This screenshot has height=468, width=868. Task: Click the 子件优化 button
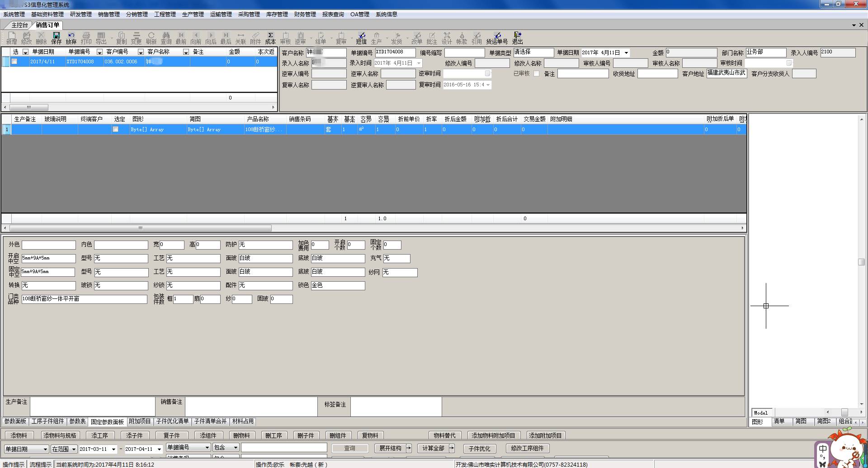point(479,448)
